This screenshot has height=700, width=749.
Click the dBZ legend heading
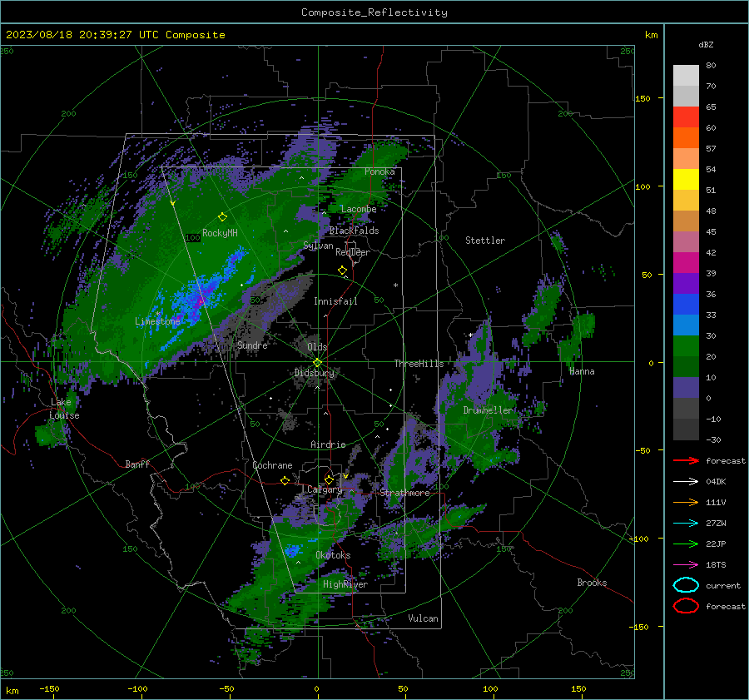click(x=706, y=44)
